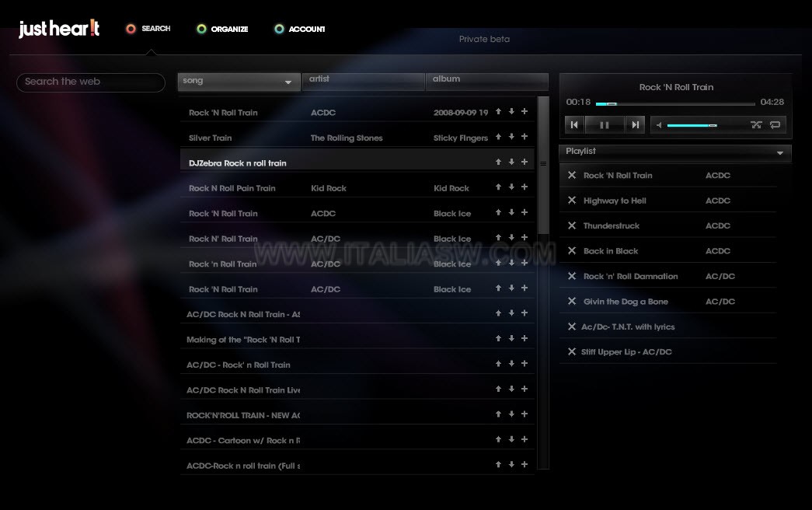Sort results by album column

coord(486,81)
